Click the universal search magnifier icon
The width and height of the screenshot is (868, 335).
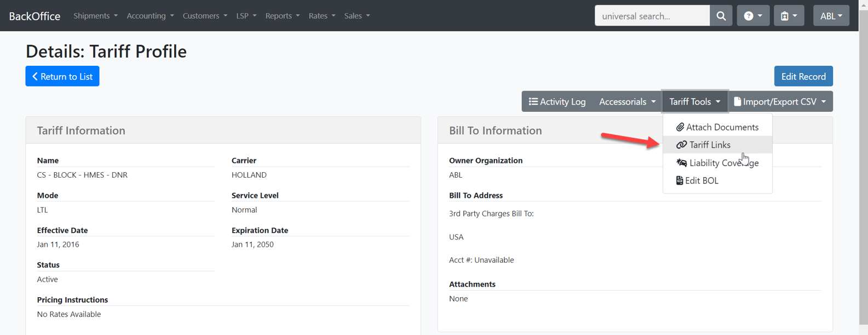coord(721,16)
